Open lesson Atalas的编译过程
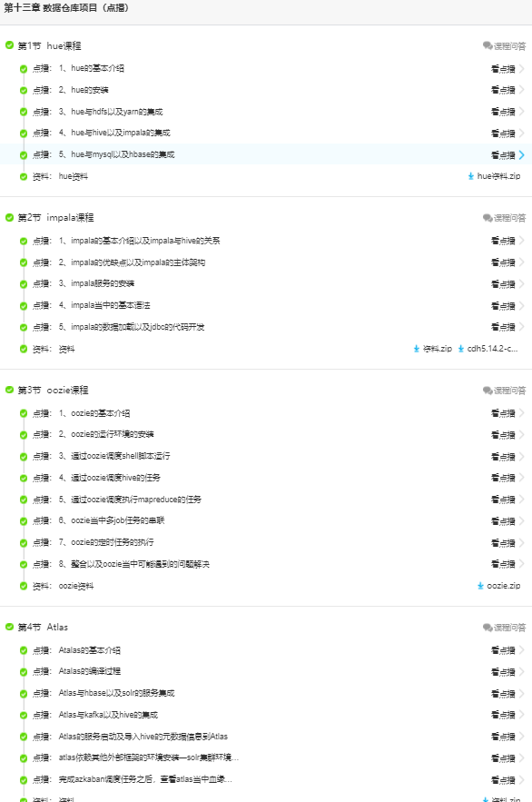This screenshot has height=802, width=532. pyautogui.click(x=90, y=671)
